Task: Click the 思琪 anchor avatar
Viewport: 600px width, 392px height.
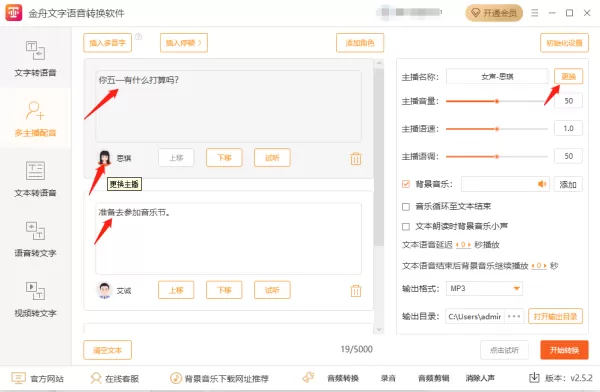Action: coord(104,157)
